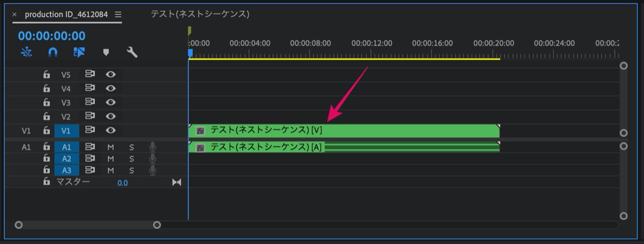The height and width of the screenshot is (244, 644).
Task: Select the テスト(ネストシーケンス) [A] audio clip
Action: coord(344,147)
